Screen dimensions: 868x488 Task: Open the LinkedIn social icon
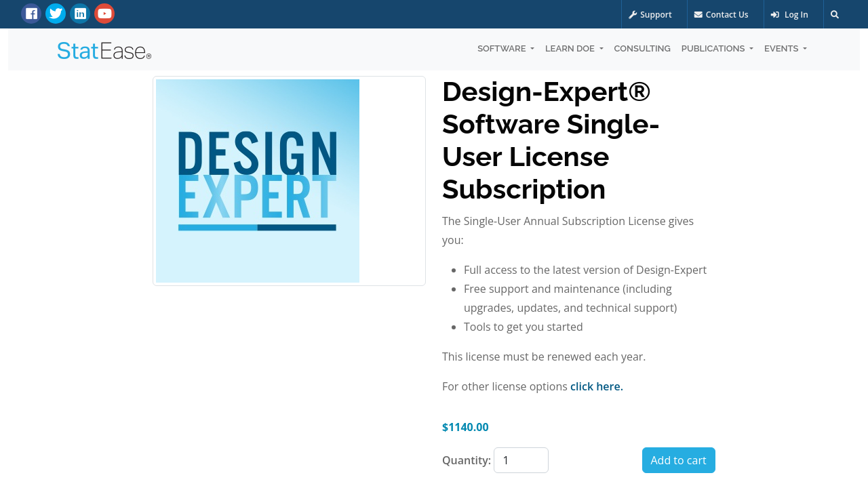(x=80, y=14)
